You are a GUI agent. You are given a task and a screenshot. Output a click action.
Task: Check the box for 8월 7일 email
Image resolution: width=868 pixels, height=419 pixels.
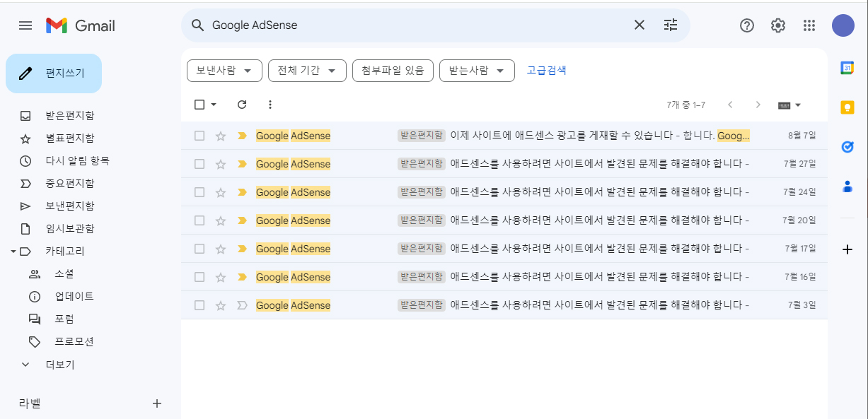pos(199,136)
